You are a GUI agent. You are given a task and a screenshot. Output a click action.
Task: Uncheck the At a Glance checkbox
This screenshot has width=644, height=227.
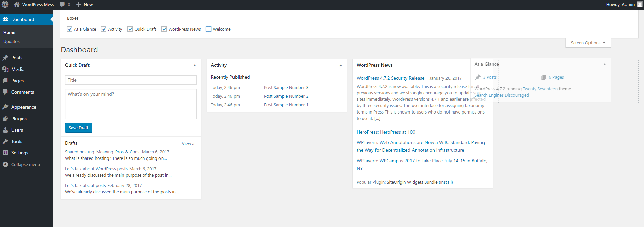point(70,29)
